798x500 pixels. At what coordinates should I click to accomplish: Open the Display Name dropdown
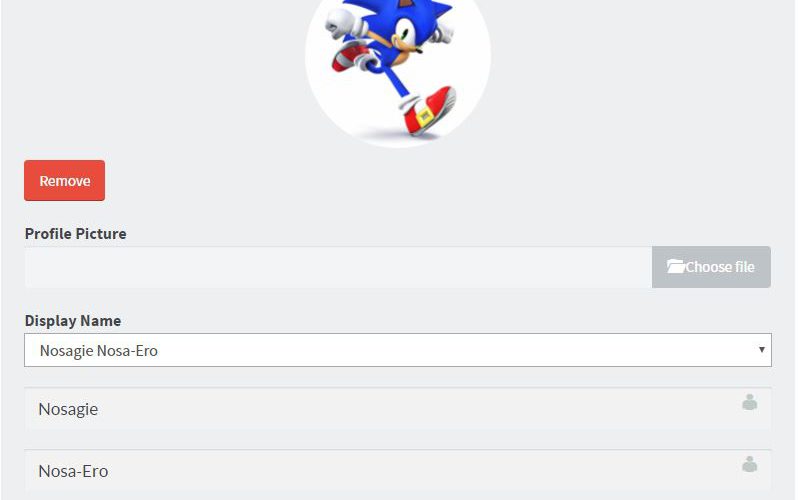398,350
